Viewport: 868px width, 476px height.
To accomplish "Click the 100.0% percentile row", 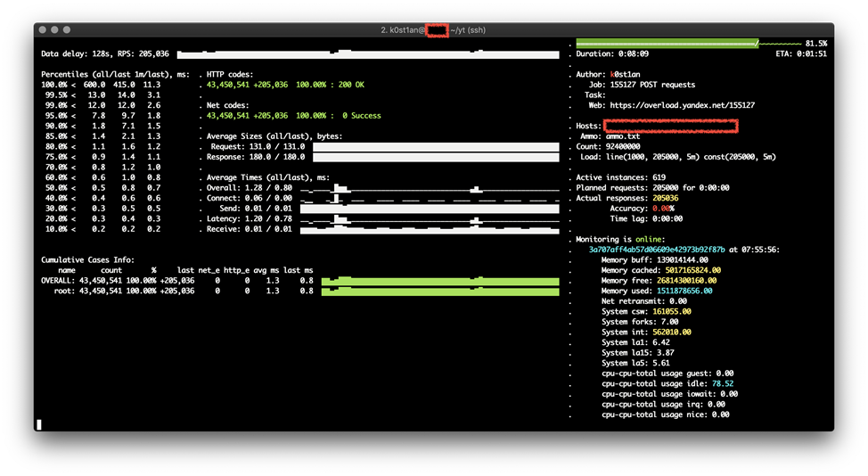I will [x=101, y=85].
